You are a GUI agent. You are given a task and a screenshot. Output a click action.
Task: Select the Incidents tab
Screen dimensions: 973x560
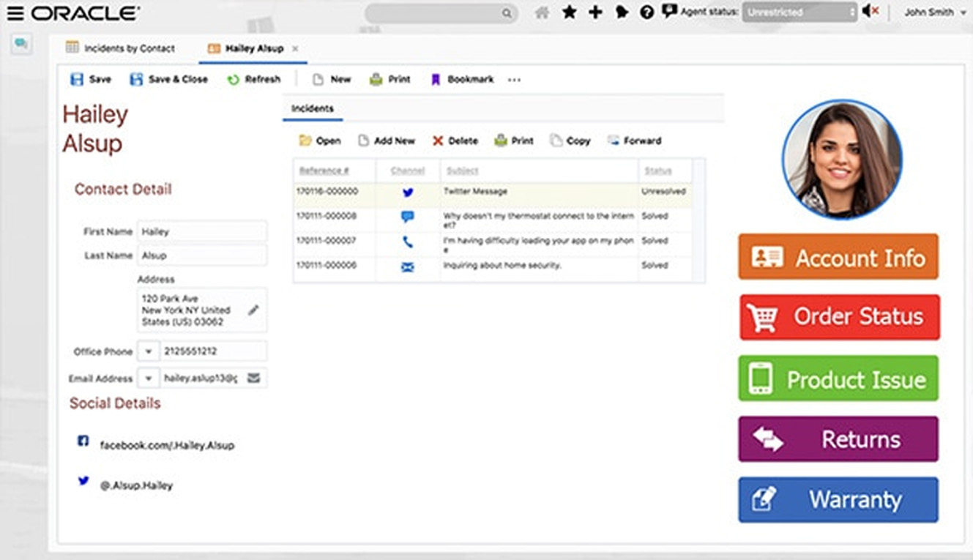pyautogui.click(x=313, y=108)
